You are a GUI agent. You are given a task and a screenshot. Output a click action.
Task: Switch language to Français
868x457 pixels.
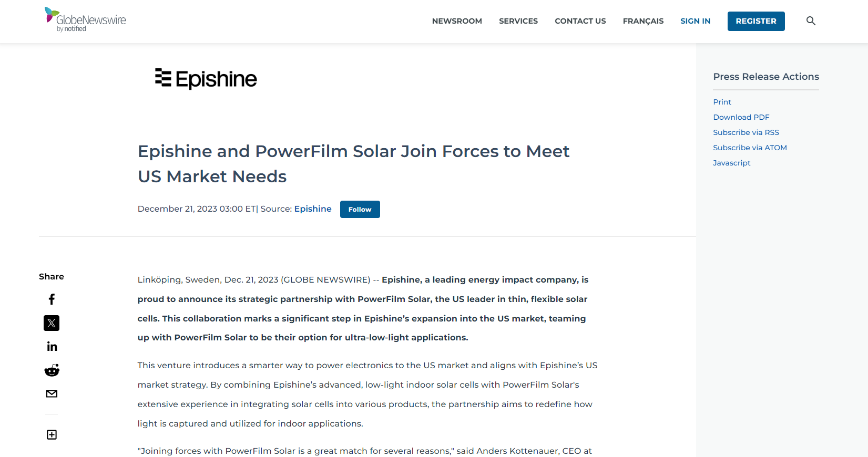tap(643, 21)
